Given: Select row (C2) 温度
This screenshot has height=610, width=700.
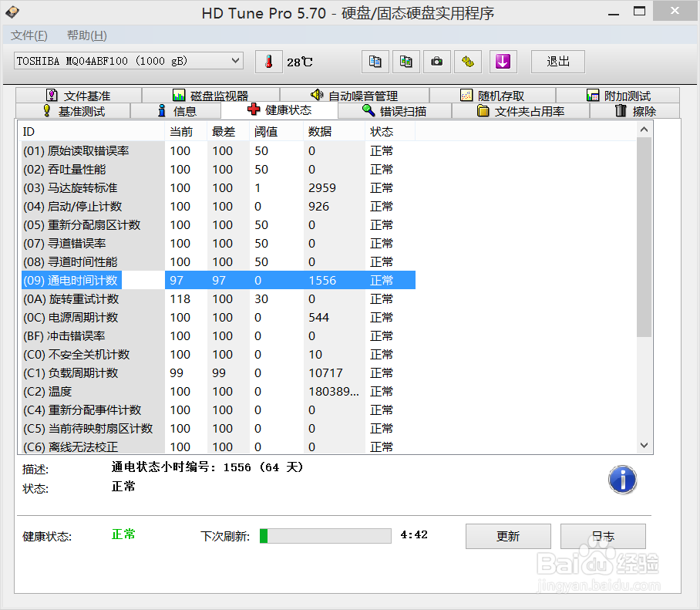Looking at the screenshot, I should pos(218,392).
